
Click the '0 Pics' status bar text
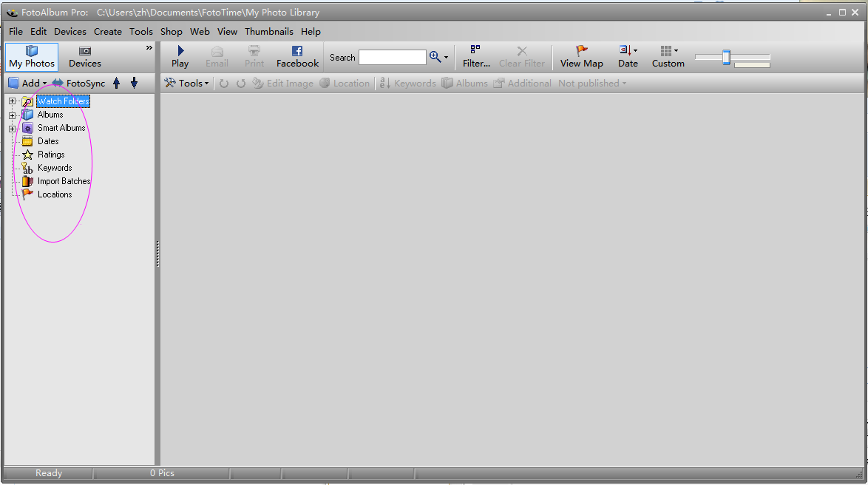(x=162, y=473)
